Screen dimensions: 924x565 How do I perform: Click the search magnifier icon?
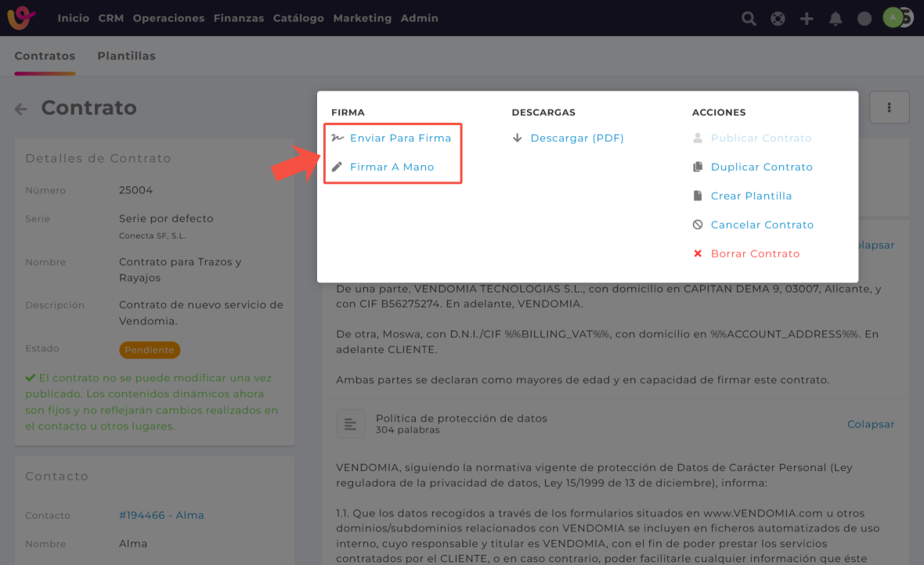tap(749, 19)
